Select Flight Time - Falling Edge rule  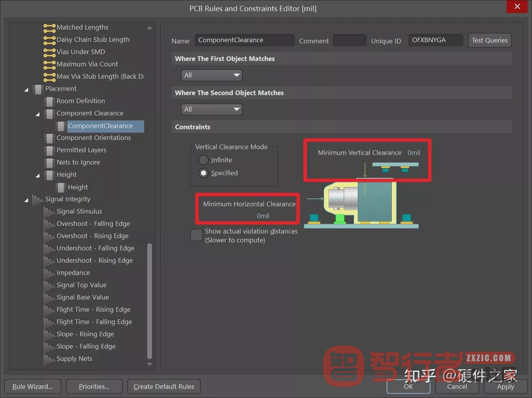pyautogui.click(x=94, y=322)
